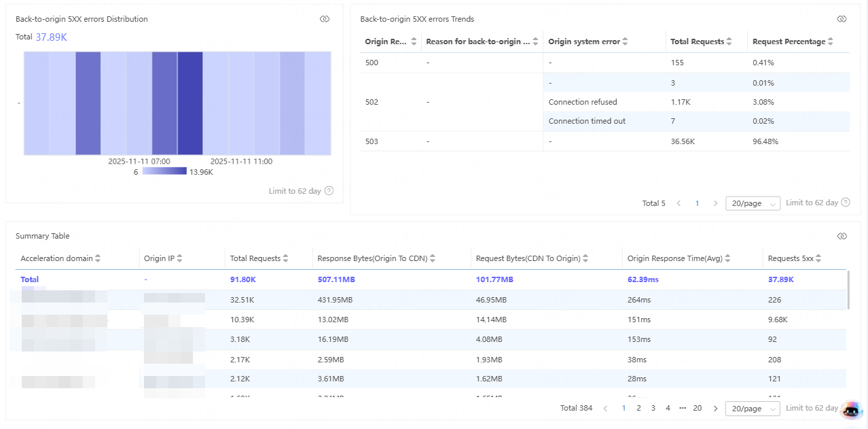Click help icon beside Trends panel Limit note
The width and height of the screenshot is (868, 429).
(x=846, y=203)
